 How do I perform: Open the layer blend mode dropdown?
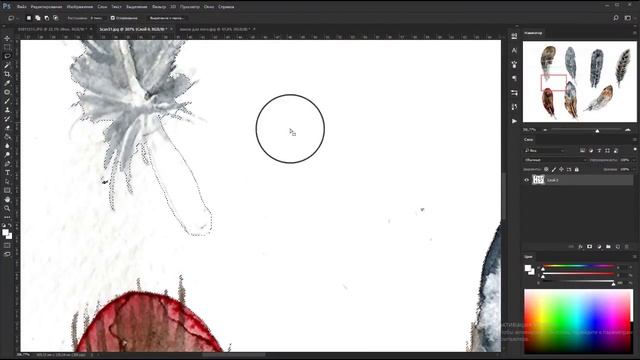pos(555,160)
